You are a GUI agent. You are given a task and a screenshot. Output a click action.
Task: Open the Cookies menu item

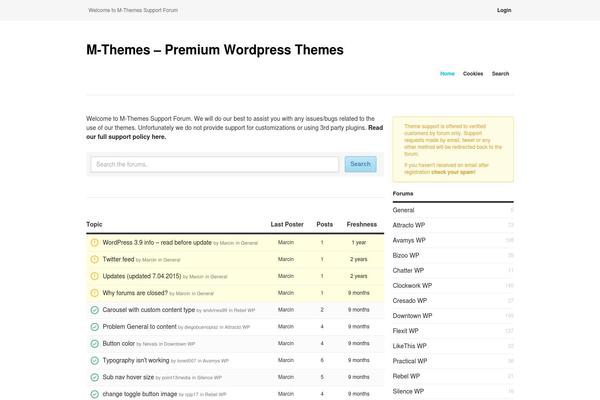click(473, 73)
